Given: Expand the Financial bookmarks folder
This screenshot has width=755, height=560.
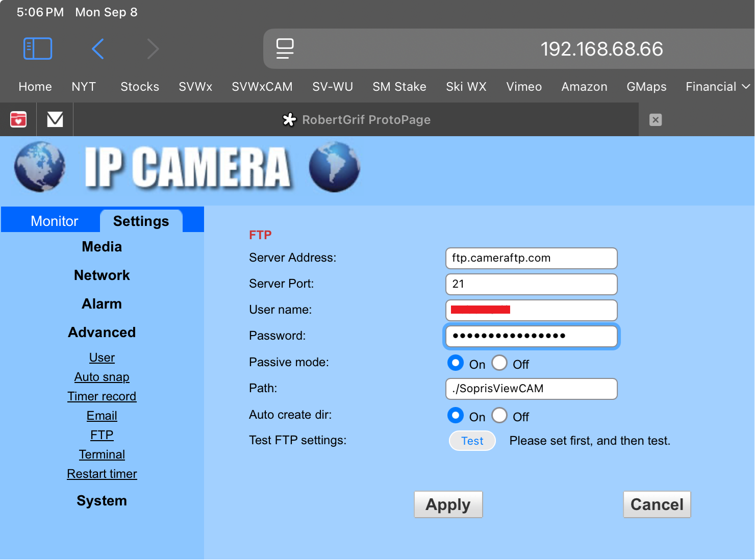Looking at the screenshot, I should click(x=717, y=87).
